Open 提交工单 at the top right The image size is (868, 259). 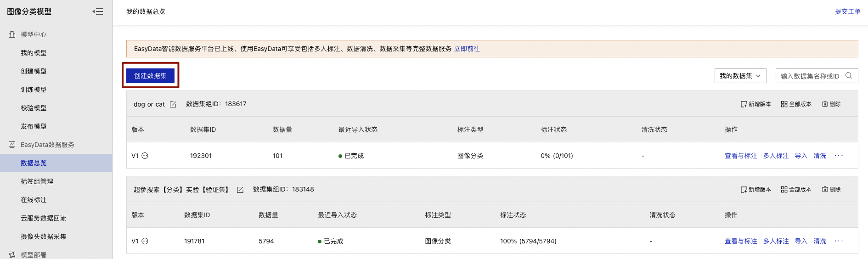tap(848, 11)
